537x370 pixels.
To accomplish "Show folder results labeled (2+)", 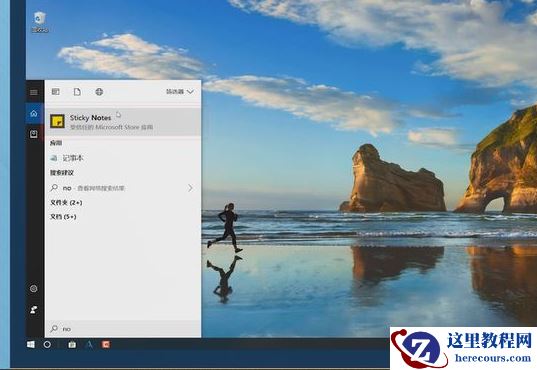I will tap(66, 202).
